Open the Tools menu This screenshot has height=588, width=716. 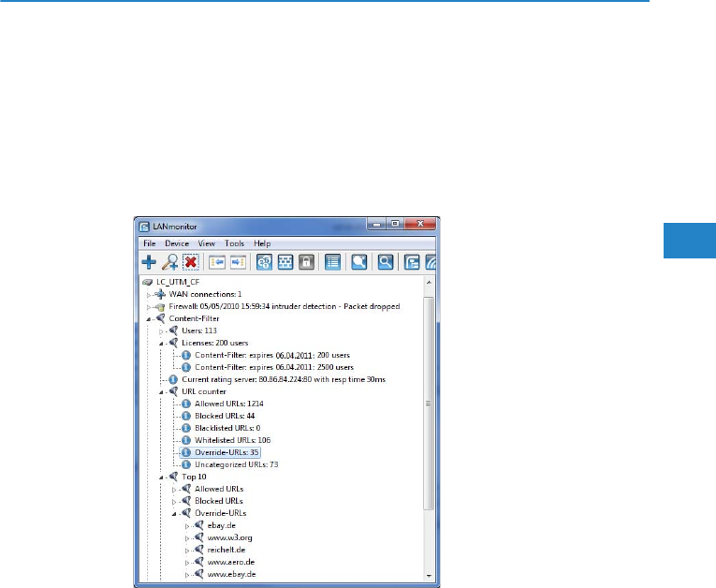tap(234, 243)
